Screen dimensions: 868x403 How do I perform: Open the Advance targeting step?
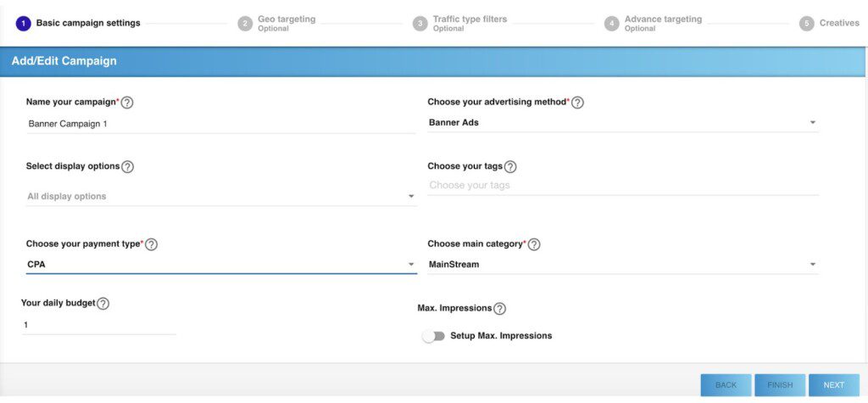click(x=662, y=23)
